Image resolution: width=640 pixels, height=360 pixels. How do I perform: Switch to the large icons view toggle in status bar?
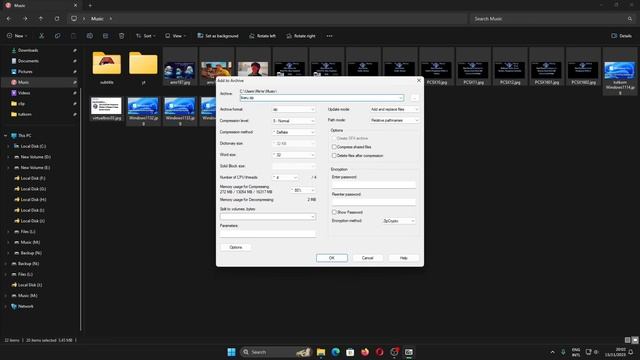coord(635,340)
